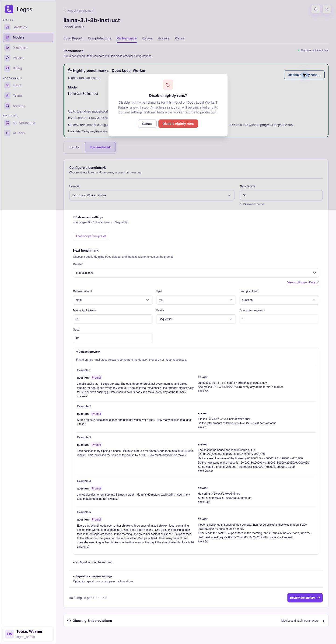Open the Prices tab
Screen dimensions: 336x644
(x=179, y=38)
